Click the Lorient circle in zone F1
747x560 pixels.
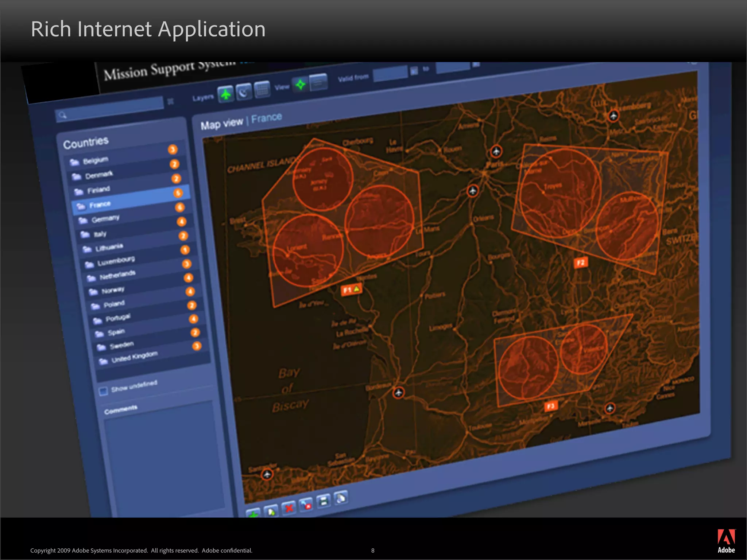click(x=308, y=250)
